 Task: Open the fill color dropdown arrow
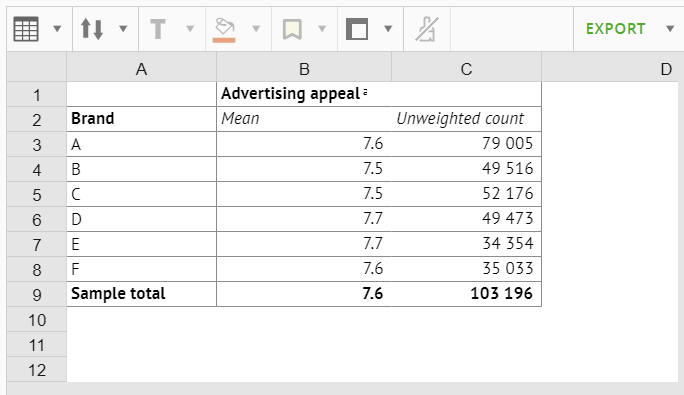click(256, 29)
